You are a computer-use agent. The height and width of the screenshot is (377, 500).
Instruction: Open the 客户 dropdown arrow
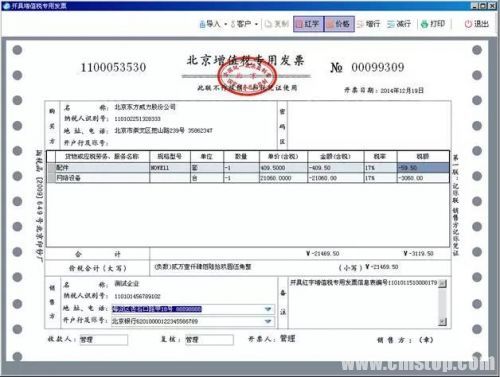[x=256, y=24]
